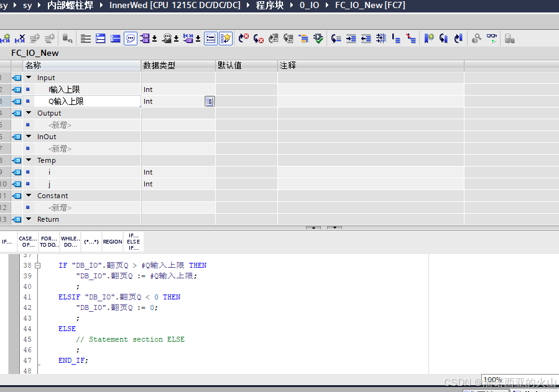Click the absolute/symbolic operands tag icon
Image resolution: width=559 pixels, height=392 pixels.
(x=145, y=39)
